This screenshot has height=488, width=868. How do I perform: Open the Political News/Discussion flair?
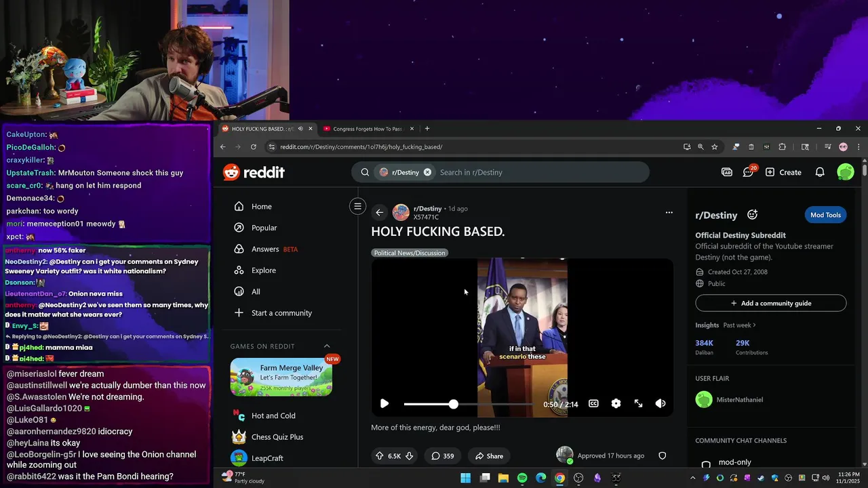click(410, 253)
